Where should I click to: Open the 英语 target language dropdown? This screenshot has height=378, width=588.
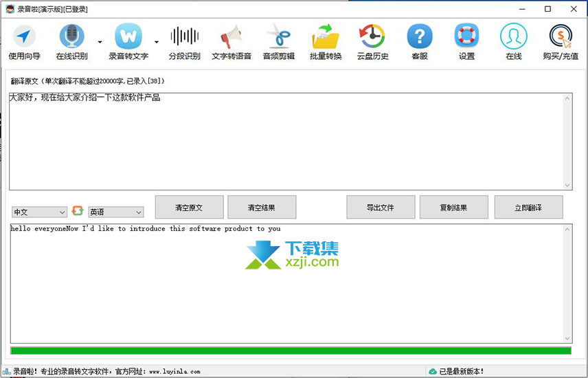116,212
